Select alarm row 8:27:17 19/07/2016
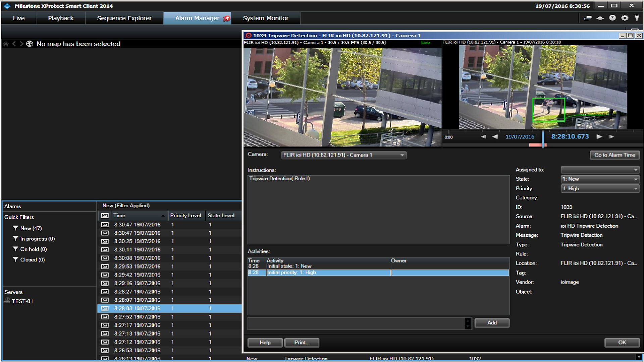This screenshot has height=362, width=644. pos(170,325)
